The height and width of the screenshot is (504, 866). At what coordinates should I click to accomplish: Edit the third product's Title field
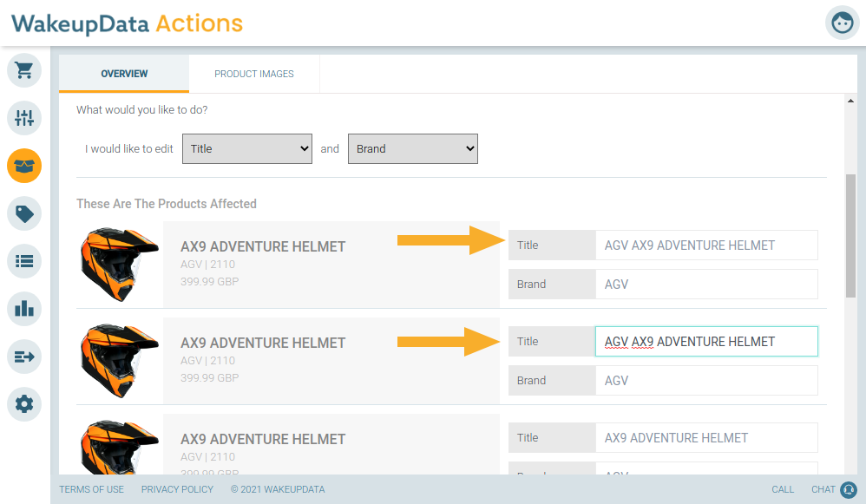[x=706, y=438]
